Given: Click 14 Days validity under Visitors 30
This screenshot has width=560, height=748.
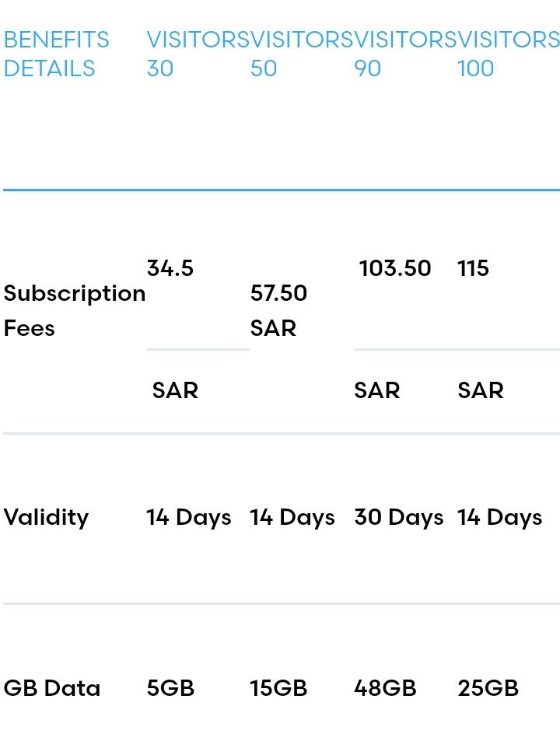Looking at the screenshot, I should (x=189, y=517).
